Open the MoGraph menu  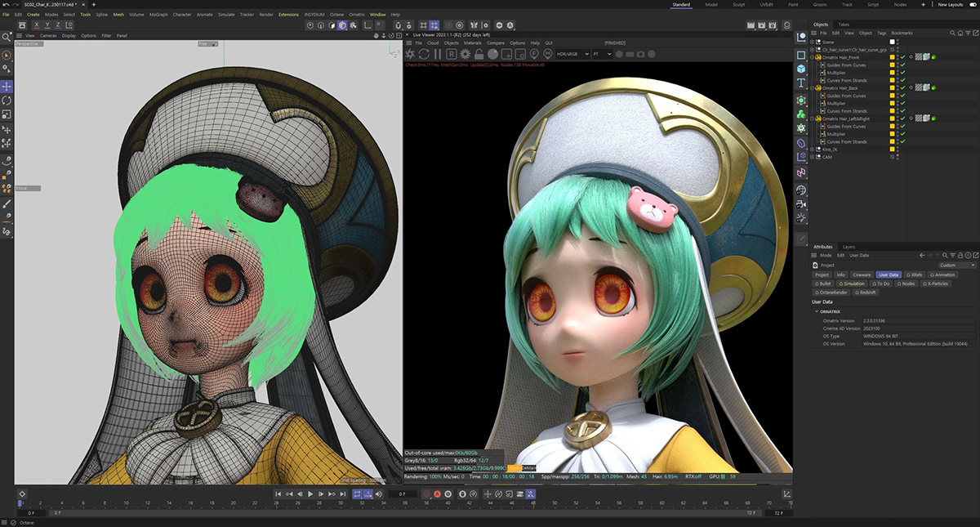click(159, 15)
